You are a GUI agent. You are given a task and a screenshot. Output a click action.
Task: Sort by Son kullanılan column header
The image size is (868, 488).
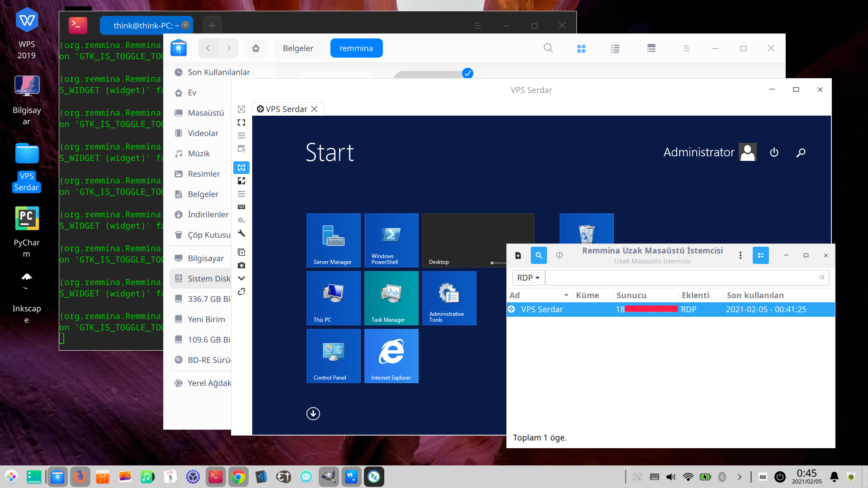coord(779,295)
